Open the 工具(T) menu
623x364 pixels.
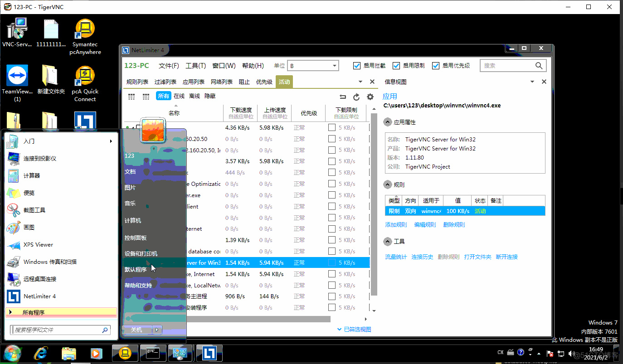coord(196,66)
